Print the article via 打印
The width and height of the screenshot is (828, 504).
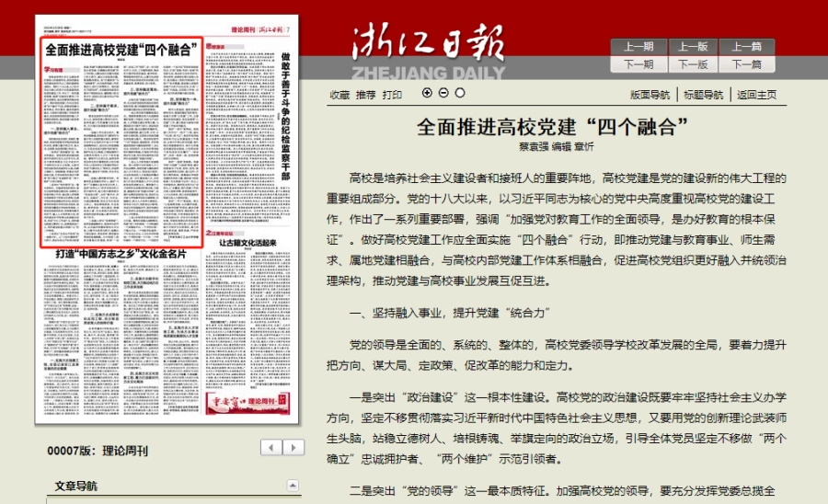392,95
